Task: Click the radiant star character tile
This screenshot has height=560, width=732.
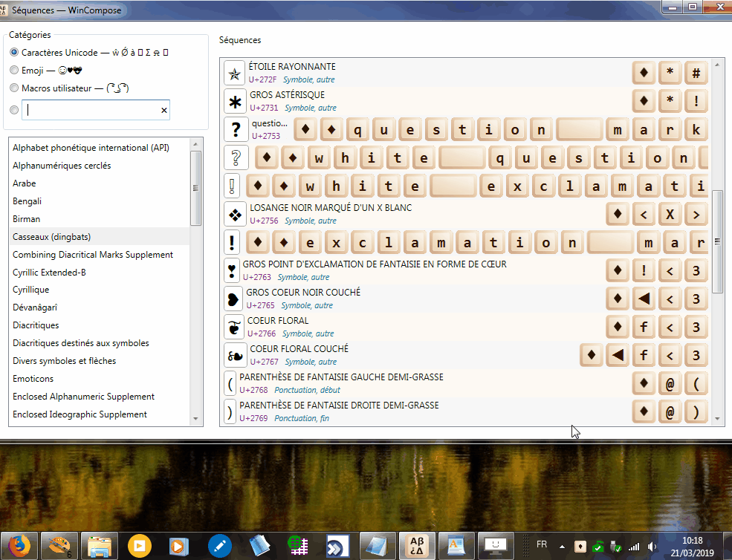Action: 234,74
